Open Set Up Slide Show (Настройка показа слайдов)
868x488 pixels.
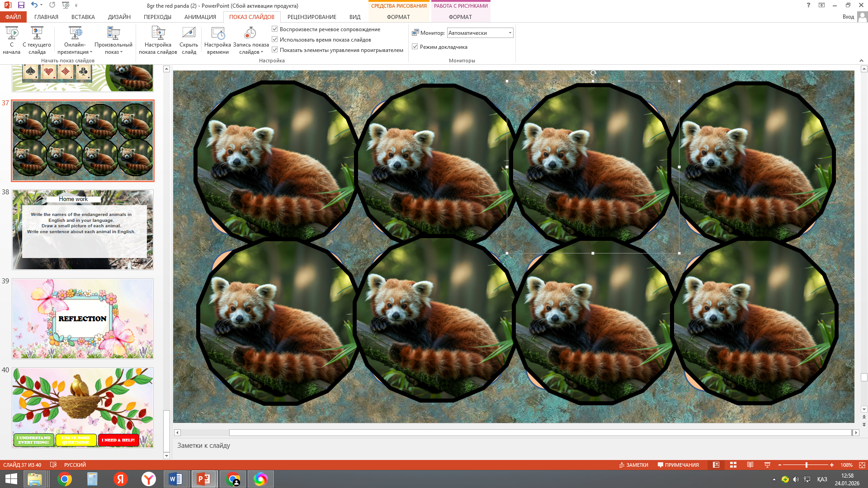point(158,34)
